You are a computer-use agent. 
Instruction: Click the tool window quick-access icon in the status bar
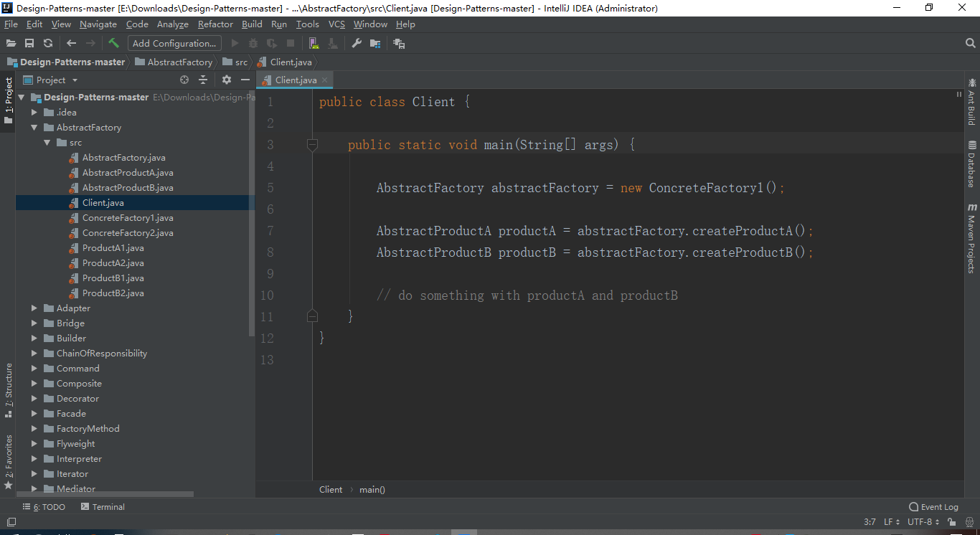click(11, 522)
